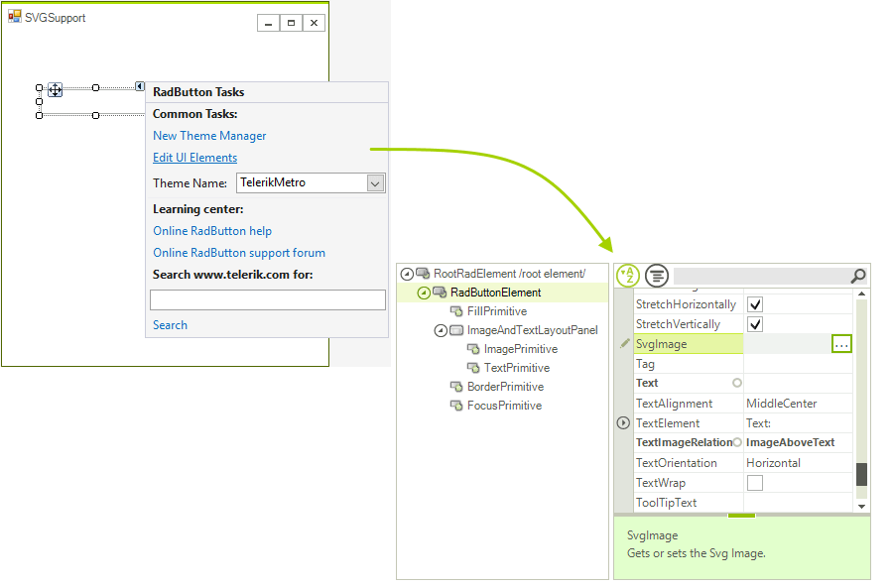Select RadButtonElement in the element tree
Viewport: 893px width, 588px height.
495,293
